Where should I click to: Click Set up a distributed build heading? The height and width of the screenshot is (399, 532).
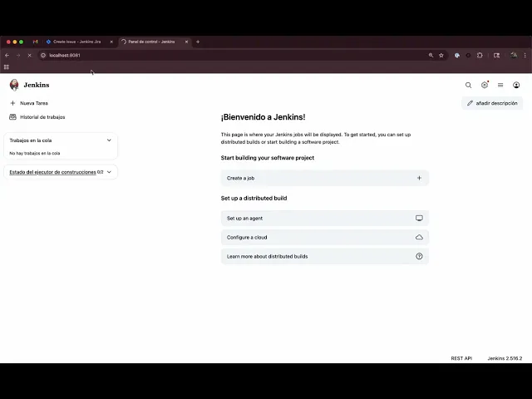[x=254, y=198]
